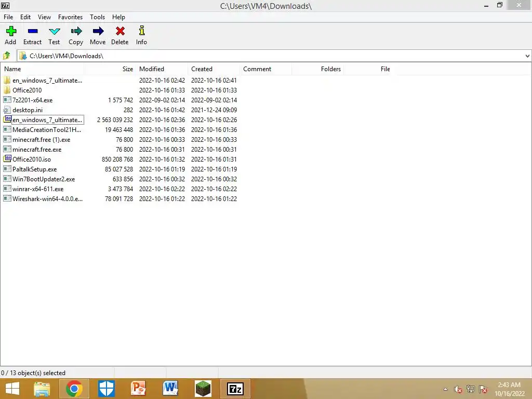This screenshot has height=399, width=532.
Task: Click the size value 850 208 768
Action: coord(117,159)
